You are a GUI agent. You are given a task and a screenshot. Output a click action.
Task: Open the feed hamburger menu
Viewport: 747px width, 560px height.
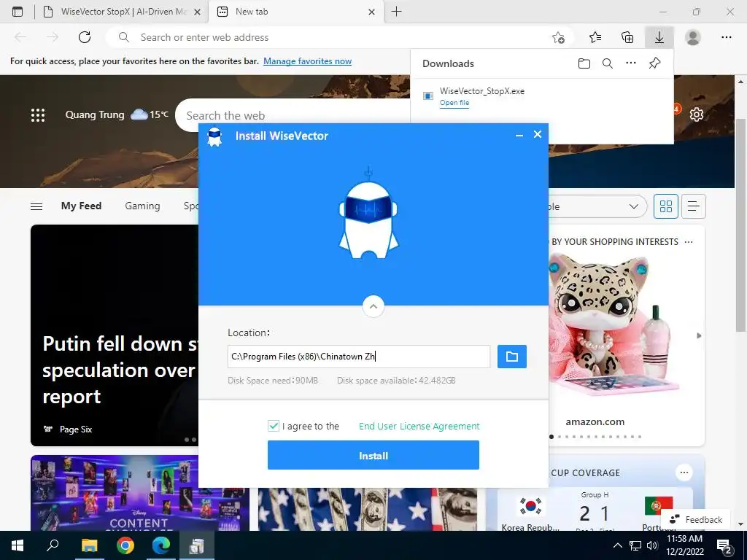click(x=36, y=206)
